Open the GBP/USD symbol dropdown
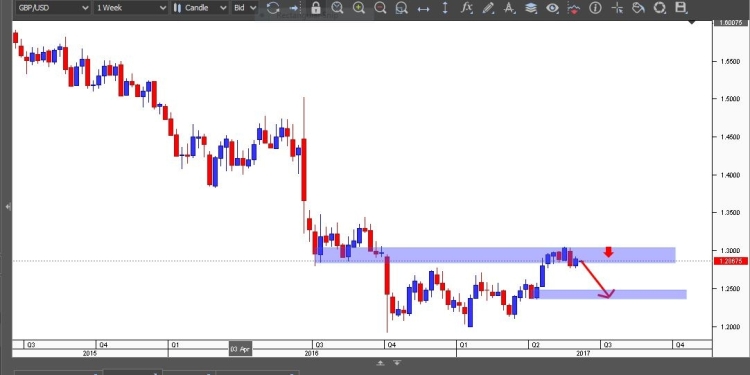The height and width of the screenshot is (375, 750). (53, 8)
